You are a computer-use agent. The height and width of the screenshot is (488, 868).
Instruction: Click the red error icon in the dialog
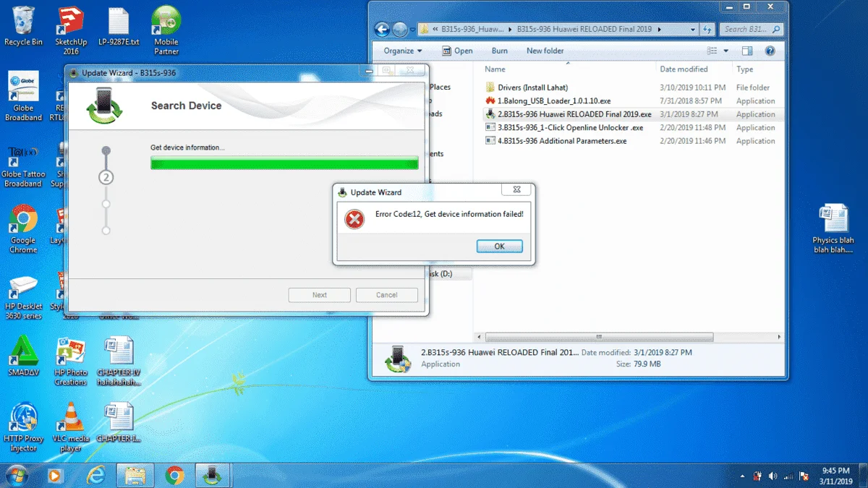pyautogui.click(x=354, y=219)
